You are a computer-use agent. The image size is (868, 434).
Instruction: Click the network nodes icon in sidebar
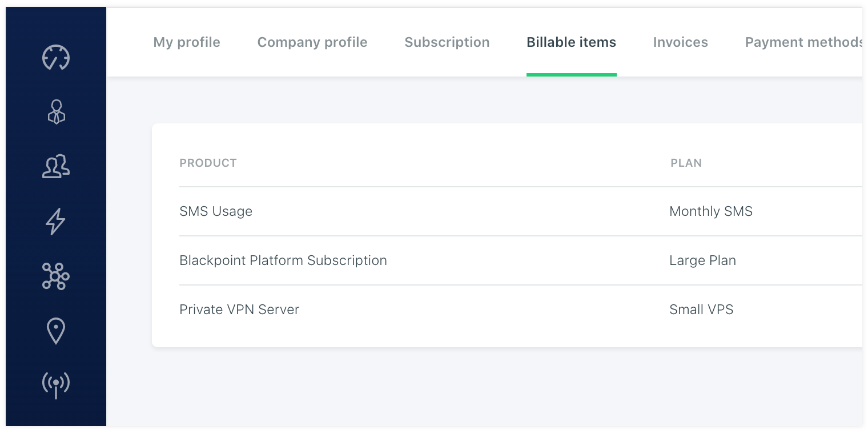[x=56, y=276]
